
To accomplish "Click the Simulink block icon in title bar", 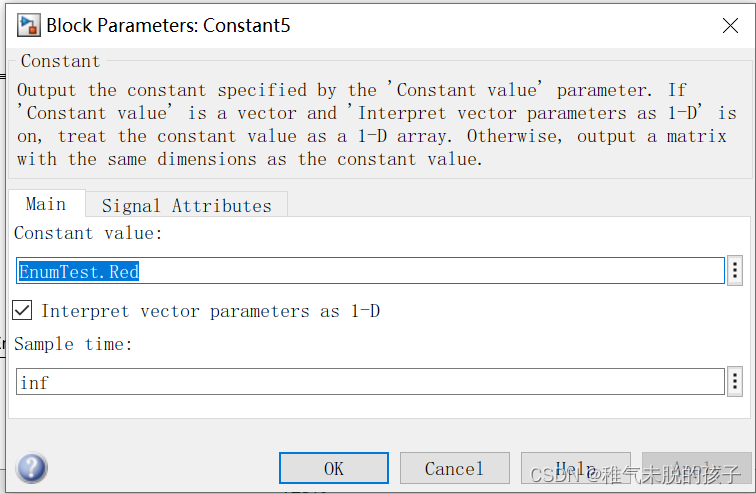I will [28, 25].
